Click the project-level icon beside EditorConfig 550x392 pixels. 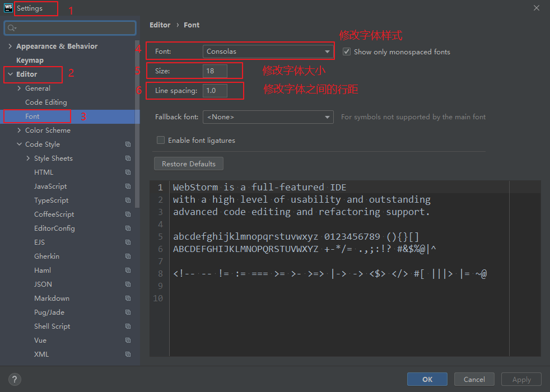point(128,228)
